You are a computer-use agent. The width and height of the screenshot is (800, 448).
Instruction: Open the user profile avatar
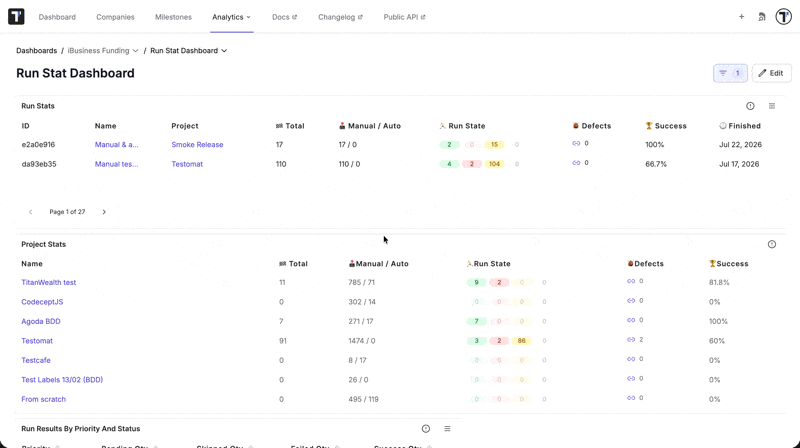(784, 17)
